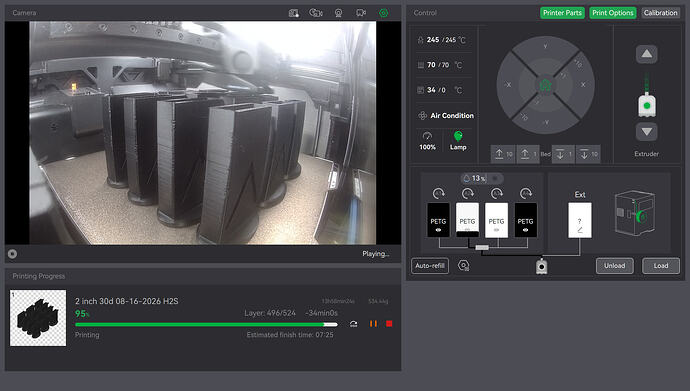Click the green print progress bar

click(x=206, y=325)
